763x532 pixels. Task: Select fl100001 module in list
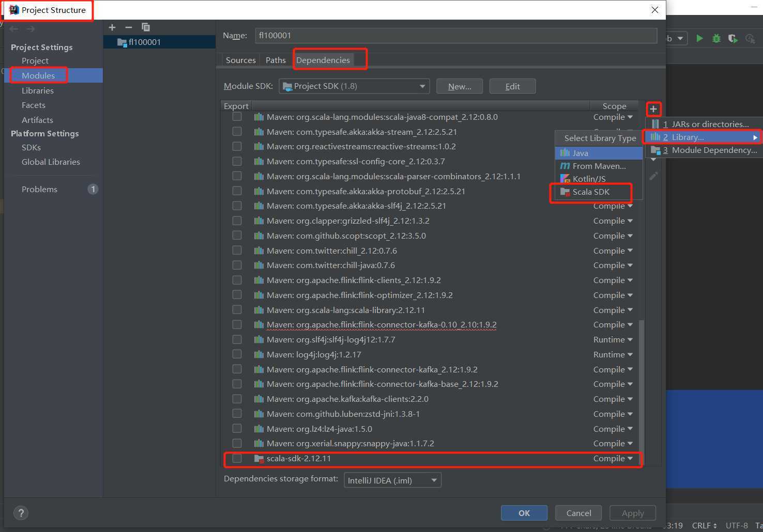159,42
